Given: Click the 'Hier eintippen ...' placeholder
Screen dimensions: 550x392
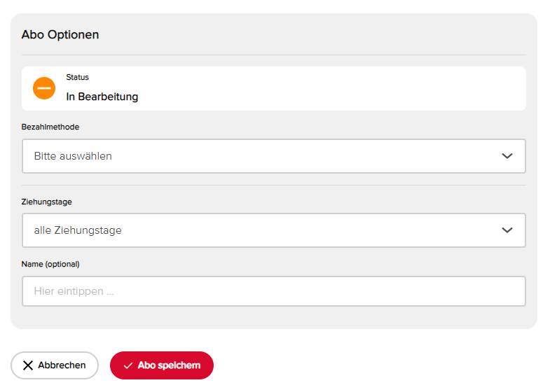Looking at the screenshot, I should [74, 291].
